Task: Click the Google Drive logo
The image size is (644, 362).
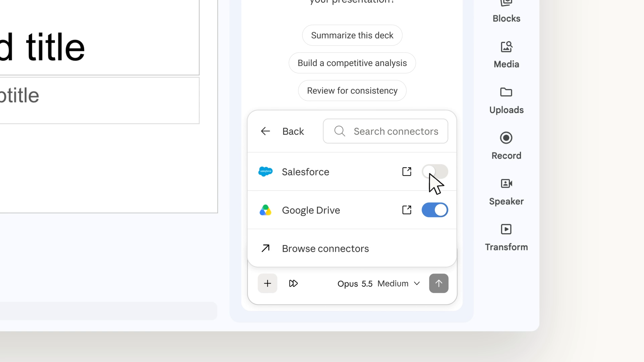Action: (x=265, y=210)
